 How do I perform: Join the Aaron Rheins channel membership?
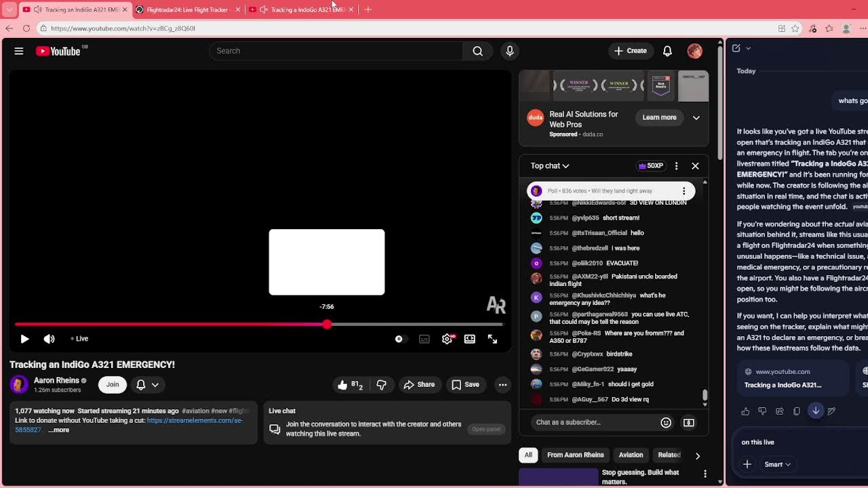pyautogui.click(x=113, y=385)
